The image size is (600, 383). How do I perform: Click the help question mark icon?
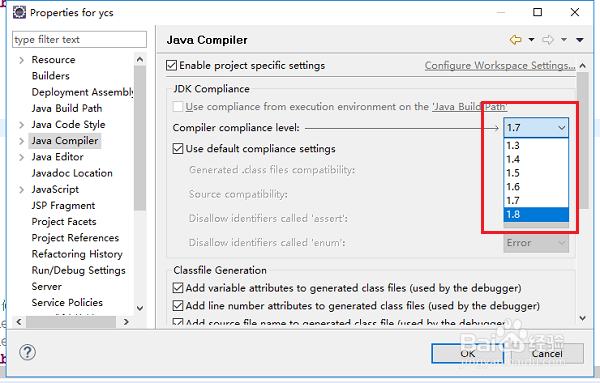(x=28, y=352)
